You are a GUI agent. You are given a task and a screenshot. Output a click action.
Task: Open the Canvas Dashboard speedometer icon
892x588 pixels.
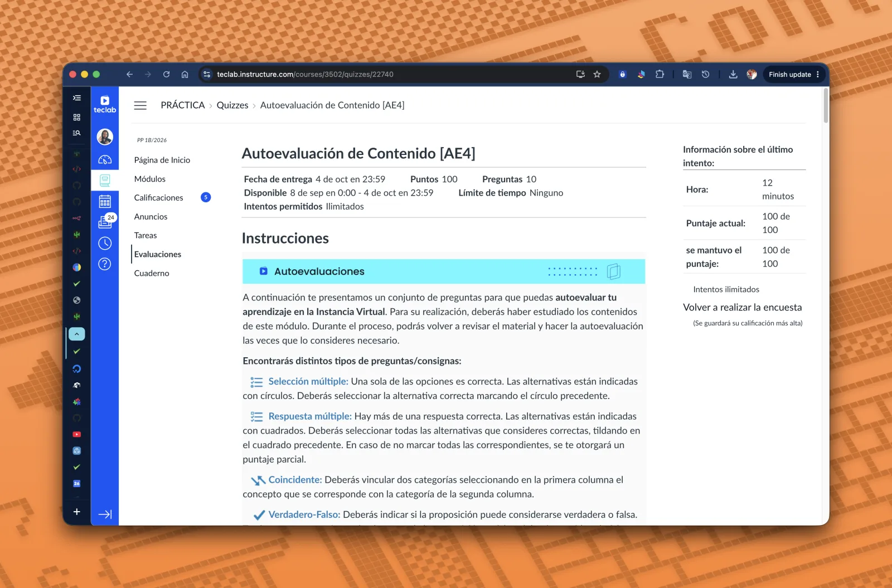pyautogui.click(x=105, y=160)
